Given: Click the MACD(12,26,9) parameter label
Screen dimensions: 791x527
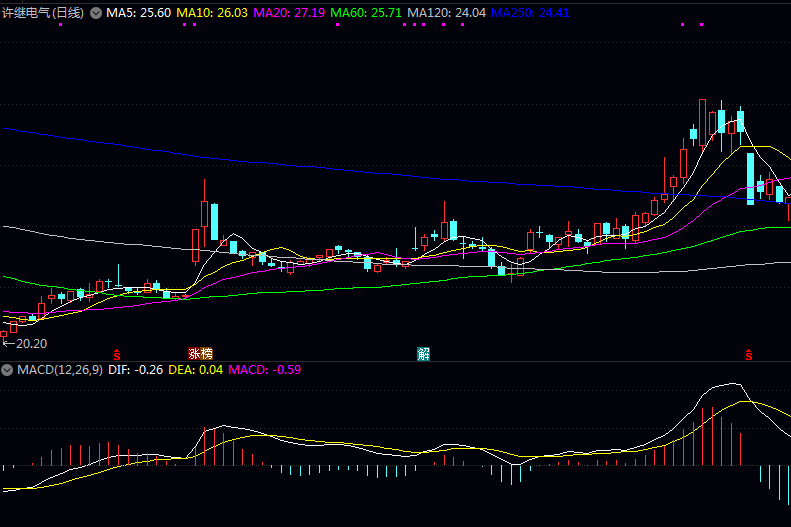Looking at the screenshot, I should click(x=60, y=370).
